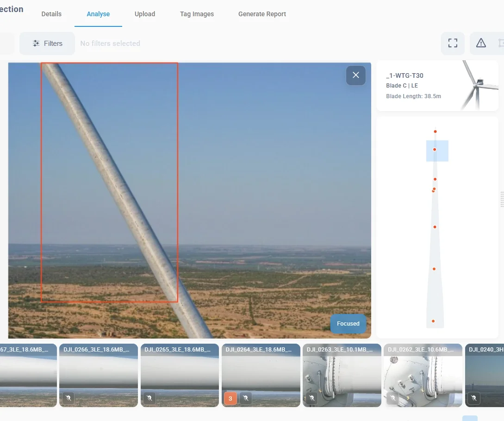This screenshot has height=421, width=504.
Task: Click location pin icon on DJI_0240 thumbnail
Action: pyautogui.click(x=474, y=398)
